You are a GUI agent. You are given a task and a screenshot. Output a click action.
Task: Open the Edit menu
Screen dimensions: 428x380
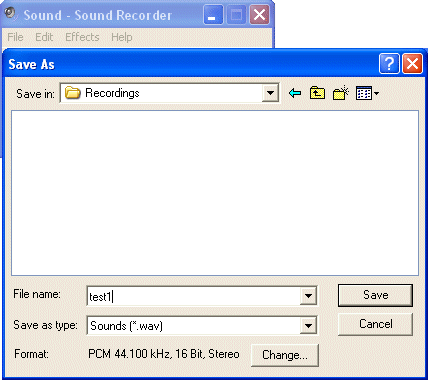pyautogui.click(x=44, y=37)
